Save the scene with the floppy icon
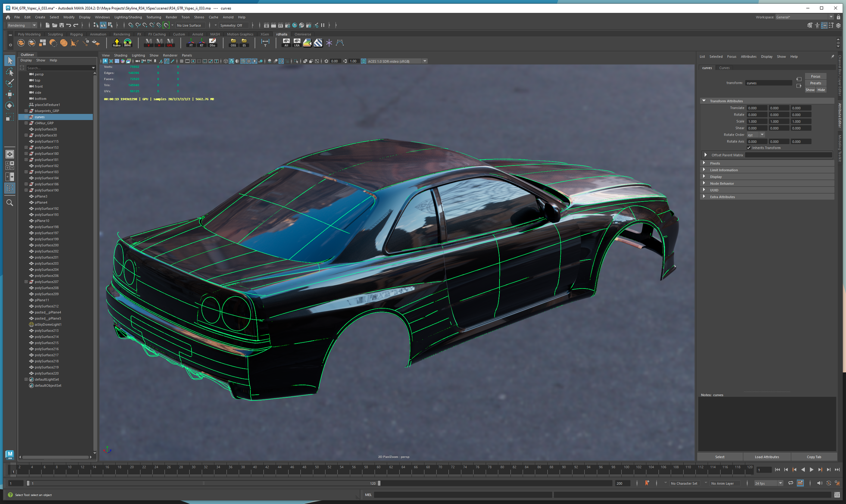The width and height of the screenshot is (846, 504). pos(62,25)
